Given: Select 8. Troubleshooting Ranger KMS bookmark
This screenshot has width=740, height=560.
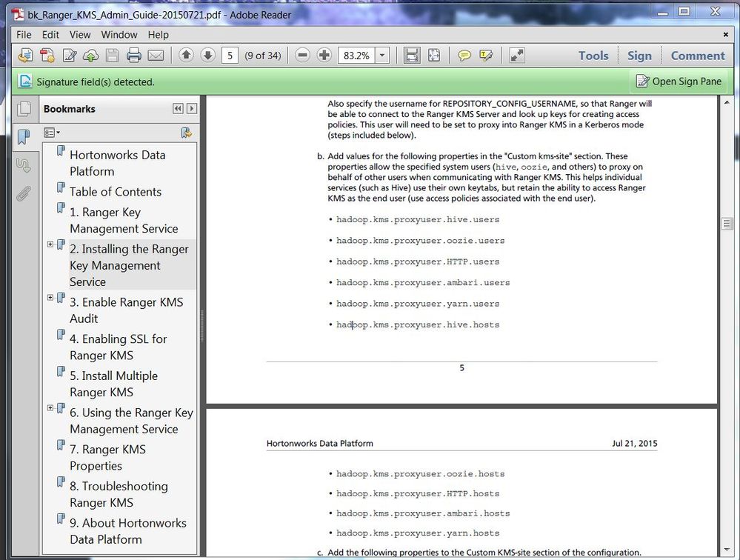Looking at the screenshot, I should [119, 494].
